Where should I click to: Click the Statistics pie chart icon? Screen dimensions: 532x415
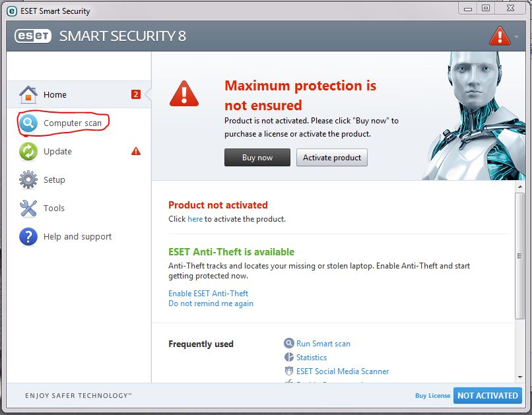pyautogui.click(x=288, y=357)
